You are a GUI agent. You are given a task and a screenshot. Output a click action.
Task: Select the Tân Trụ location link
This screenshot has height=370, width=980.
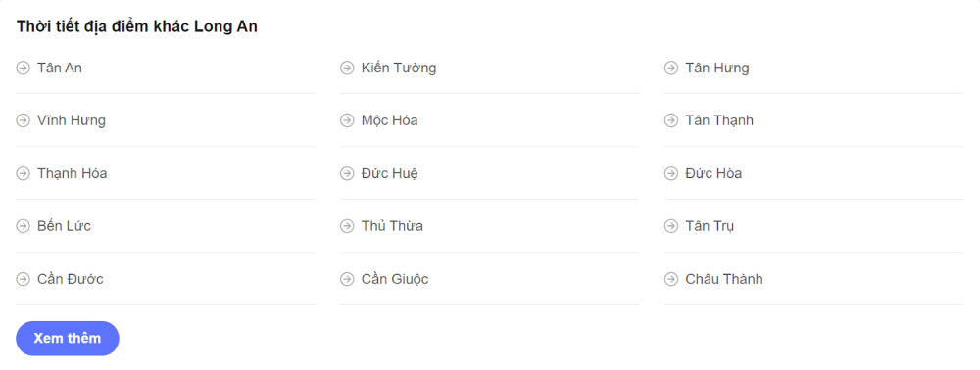710,226
